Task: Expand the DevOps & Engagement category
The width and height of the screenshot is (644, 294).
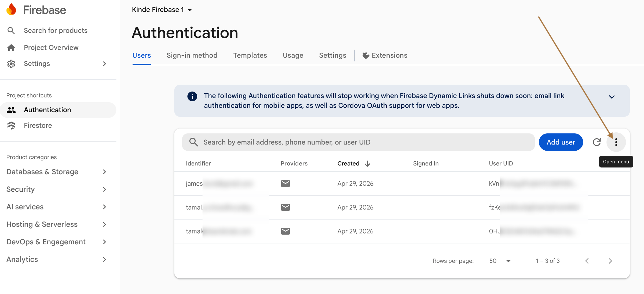Action: [x=104, y=242]
